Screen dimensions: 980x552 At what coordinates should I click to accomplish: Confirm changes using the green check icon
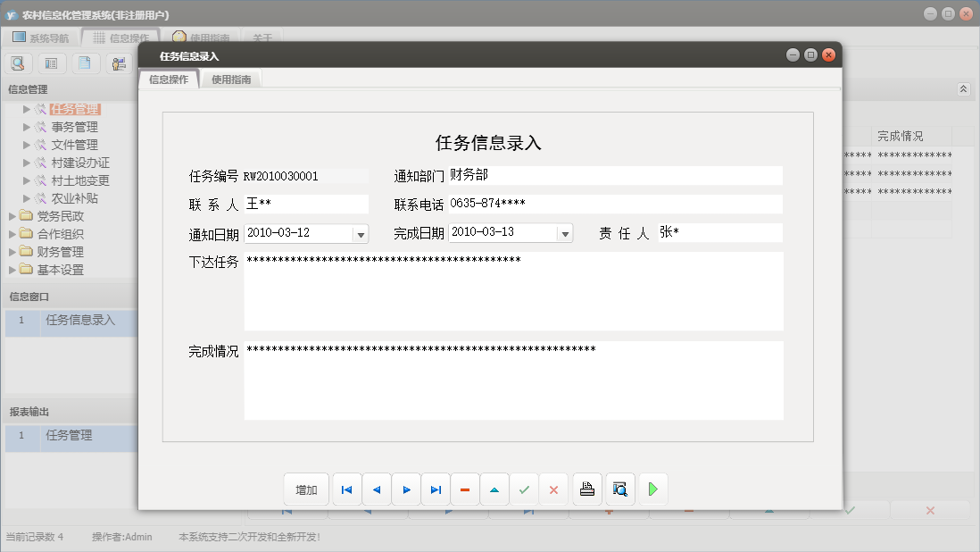524,489
